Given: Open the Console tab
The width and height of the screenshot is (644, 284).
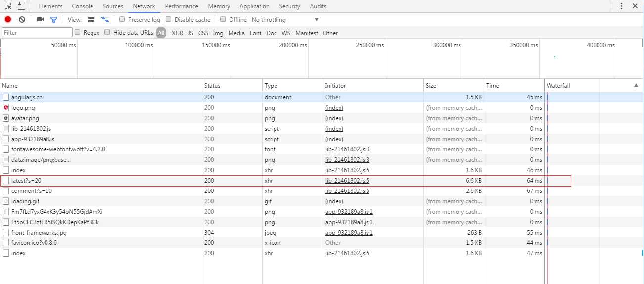Looking at the screenshot, I should [x=82, y=6].
